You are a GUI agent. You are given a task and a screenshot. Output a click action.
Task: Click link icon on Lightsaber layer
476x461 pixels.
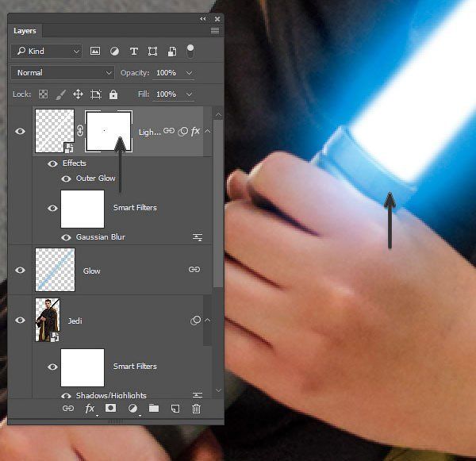click(169, 131)
